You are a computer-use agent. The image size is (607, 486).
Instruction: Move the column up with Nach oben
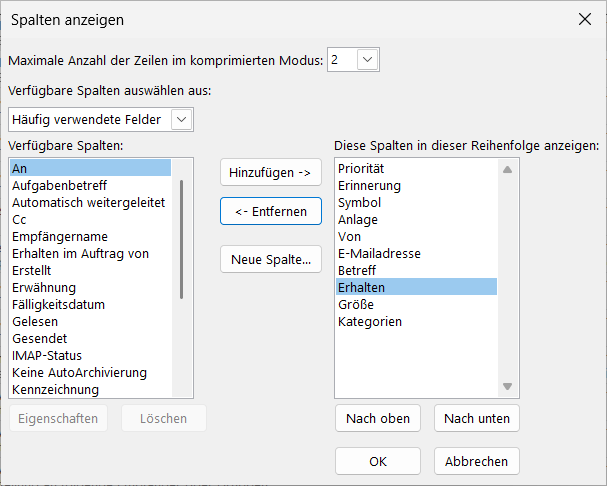click(x=378, y=419)
